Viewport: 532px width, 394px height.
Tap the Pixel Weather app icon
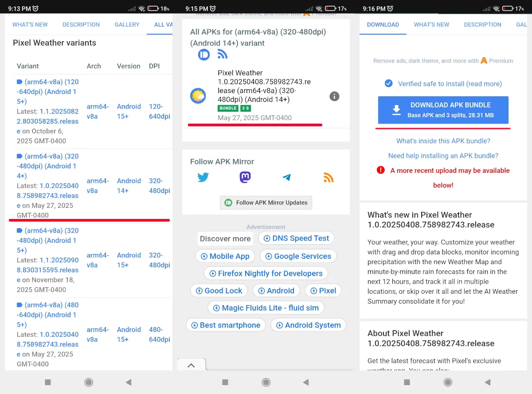[x=198, y=96]
